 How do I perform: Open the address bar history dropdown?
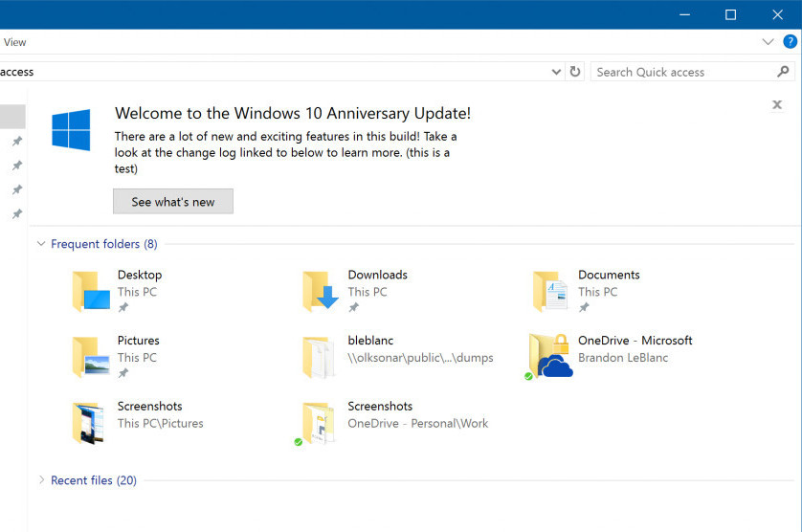coord(556,72)
